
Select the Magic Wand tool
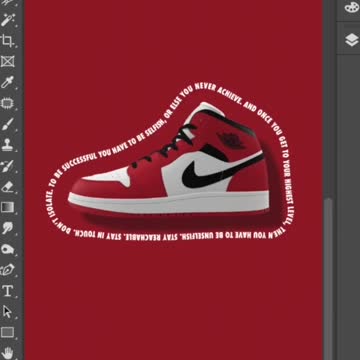7,20
